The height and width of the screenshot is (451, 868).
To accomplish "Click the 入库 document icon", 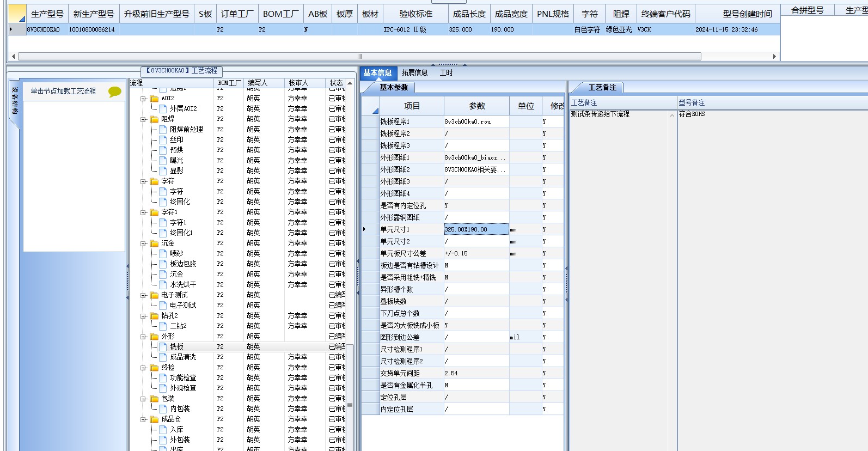I will point(163,430).
